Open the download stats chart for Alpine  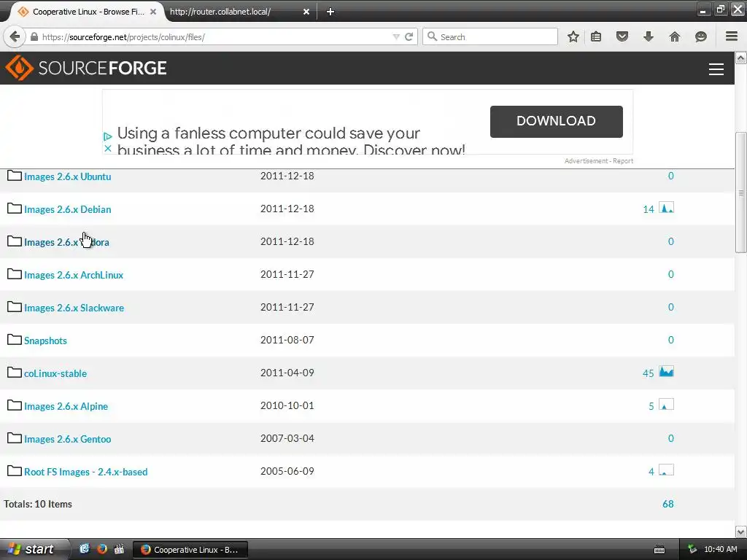click(x=667, y=404)
